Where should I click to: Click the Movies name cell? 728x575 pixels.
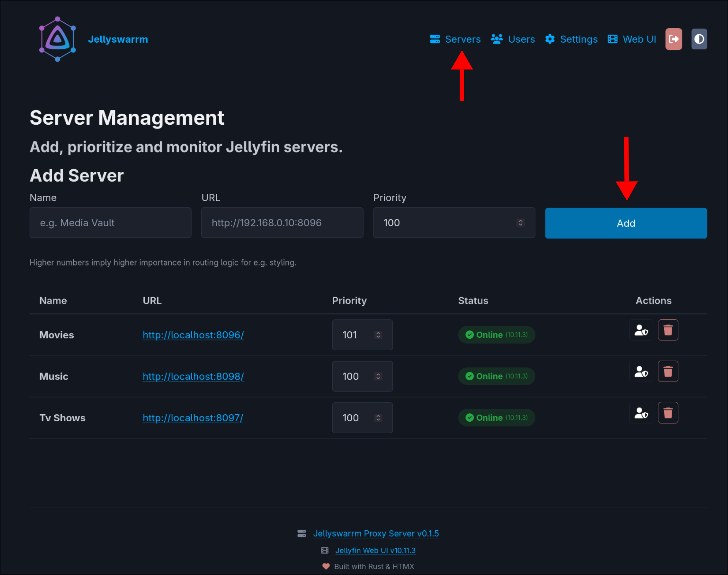pos(57,335)
